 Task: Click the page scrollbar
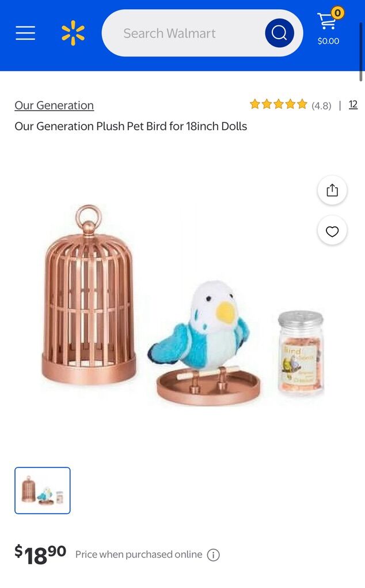point(361,51)
